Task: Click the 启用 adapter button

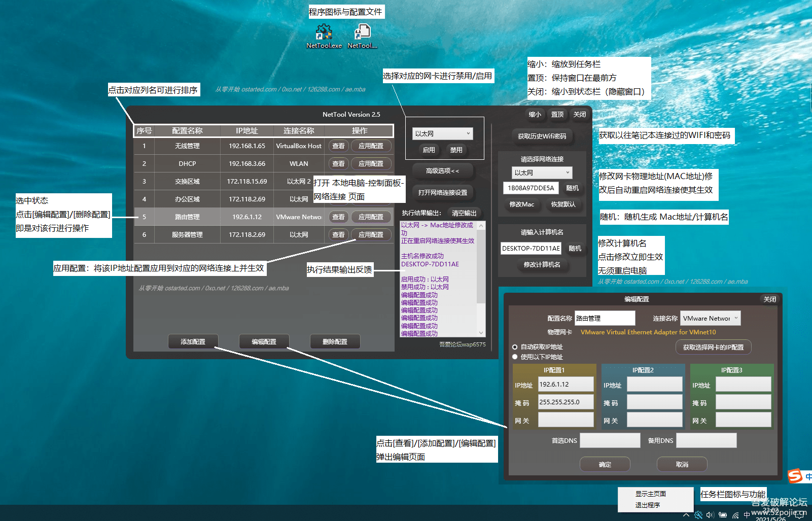Action: pos(429,150)
